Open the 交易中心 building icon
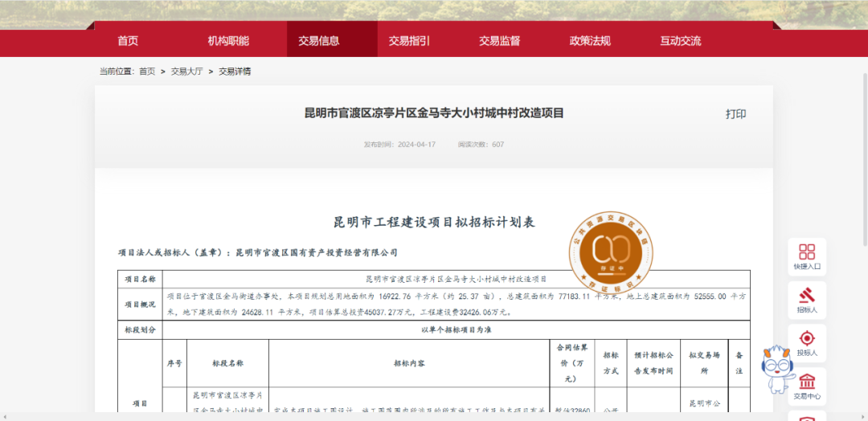This screenshot has height=421, width=868. (806, 384)
